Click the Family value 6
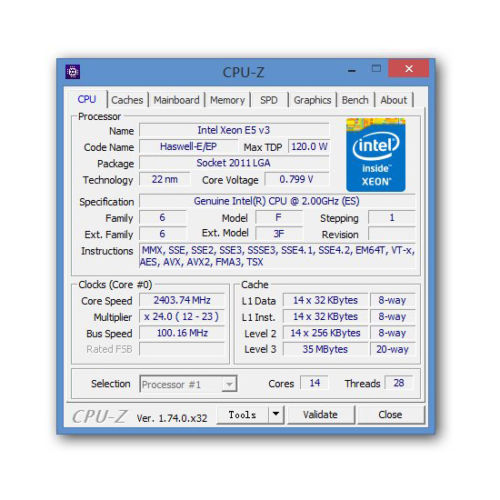 [x=162, y=218]
